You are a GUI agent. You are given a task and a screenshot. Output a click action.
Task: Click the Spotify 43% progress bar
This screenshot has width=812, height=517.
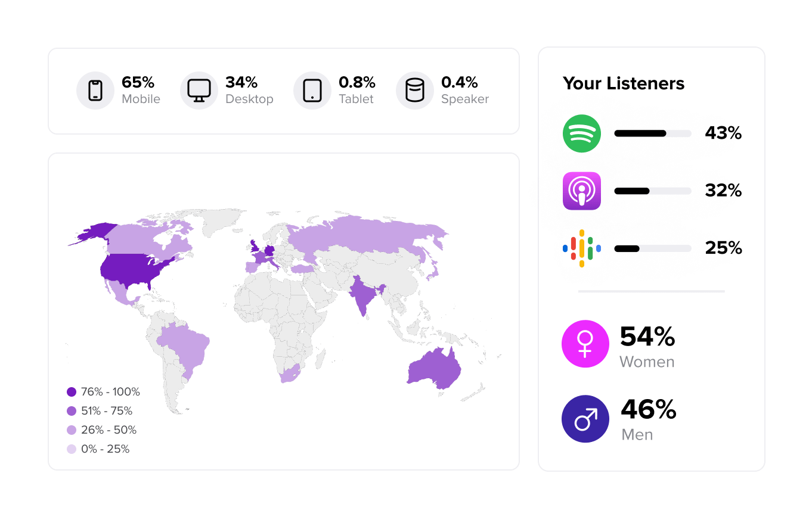pyautogui.click(x=653, y=133)
